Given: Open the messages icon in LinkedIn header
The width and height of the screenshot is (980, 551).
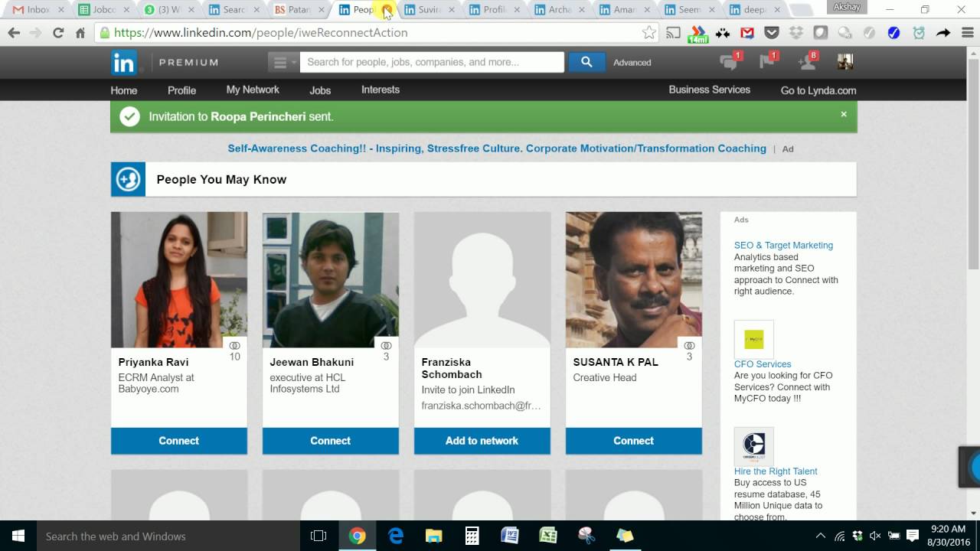Looking at the screenshot, I should (x=729, y=62).
